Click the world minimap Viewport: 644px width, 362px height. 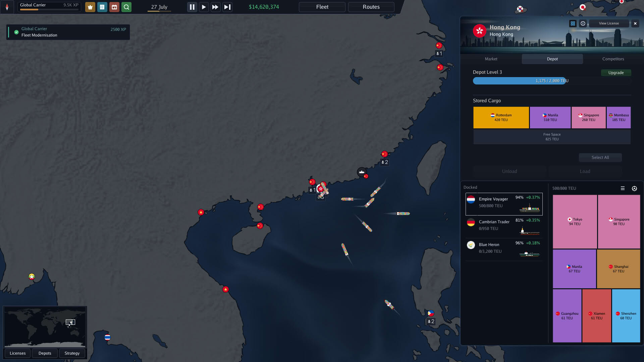click(x=45, y=327)
